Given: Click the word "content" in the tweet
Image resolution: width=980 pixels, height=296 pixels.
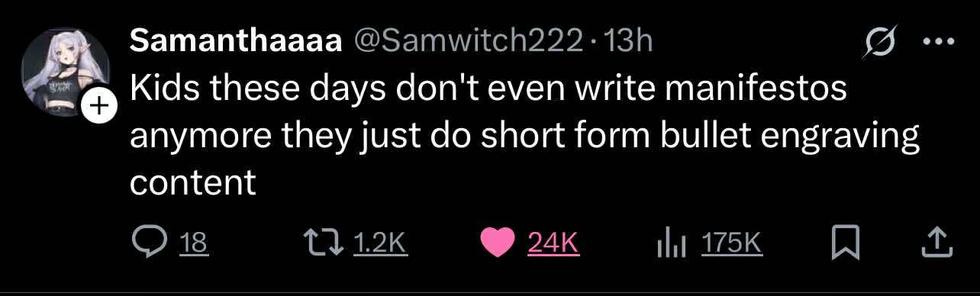Looking at the screenshot, I should coord(193,182).
